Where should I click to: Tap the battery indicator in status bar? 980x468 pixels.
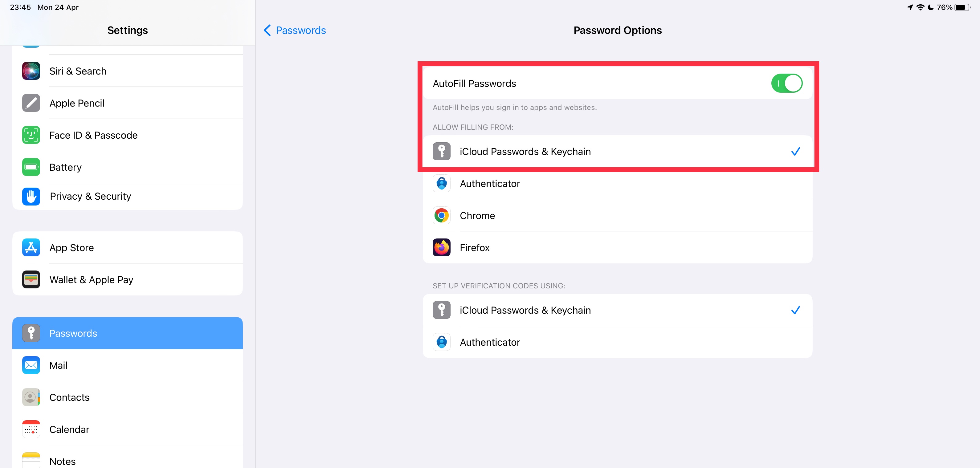962,7
